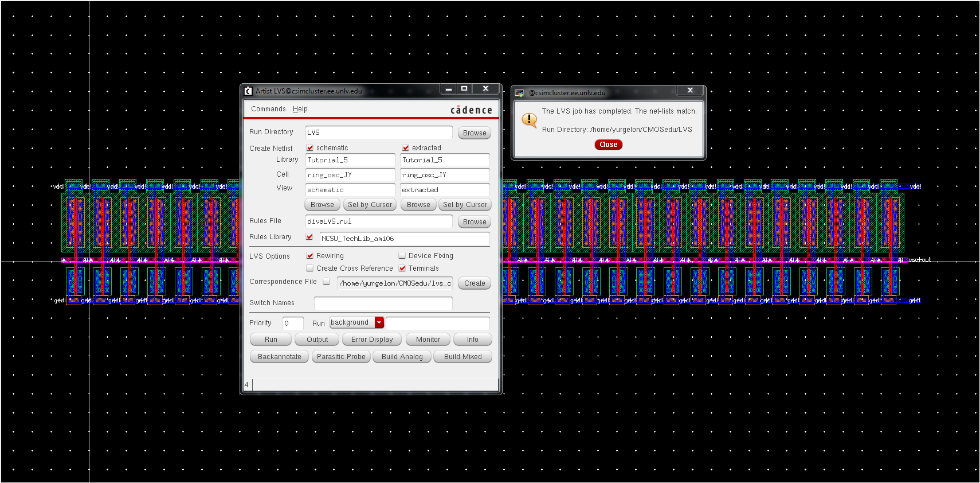
Task: Open Error Display
Action: tap(372, 340)
